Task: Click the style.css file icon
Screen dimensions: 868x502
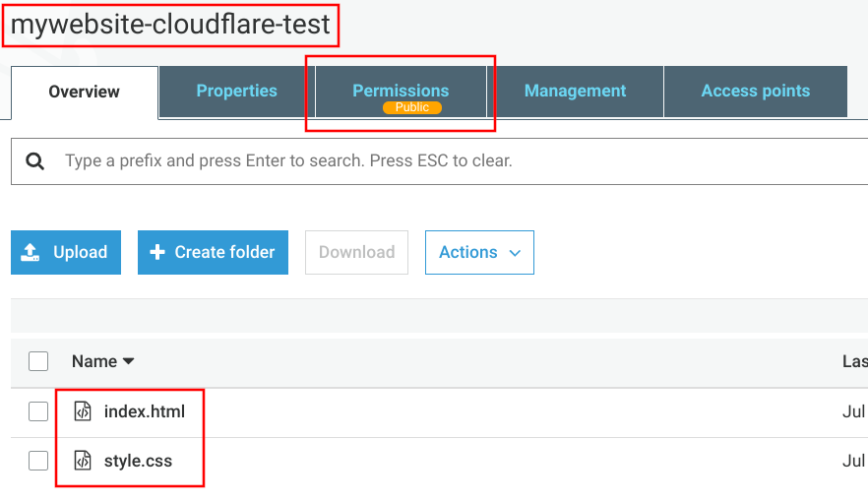Action: (x=84, y=461)
